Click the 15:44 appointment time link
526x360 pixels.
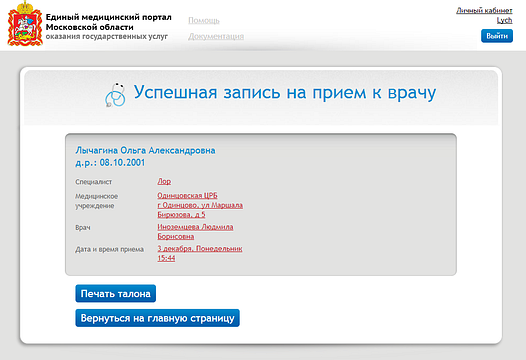pos(166,258)
